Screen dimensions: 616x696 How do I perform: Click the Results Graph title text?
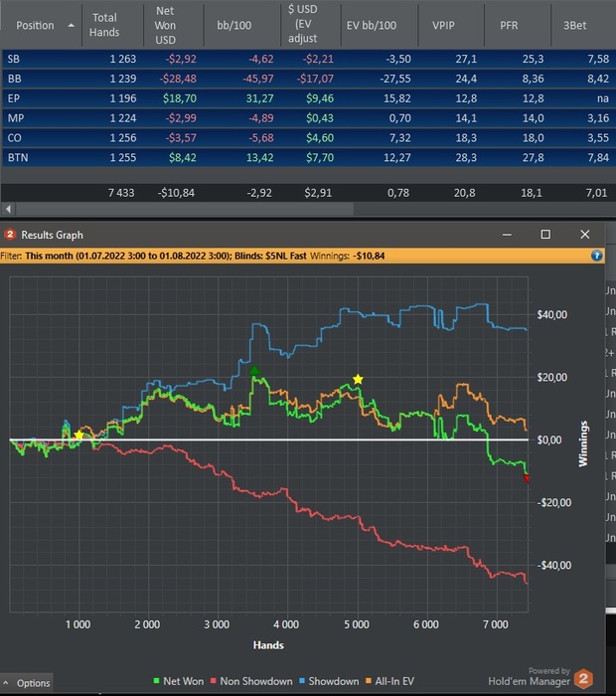point(52,235)
